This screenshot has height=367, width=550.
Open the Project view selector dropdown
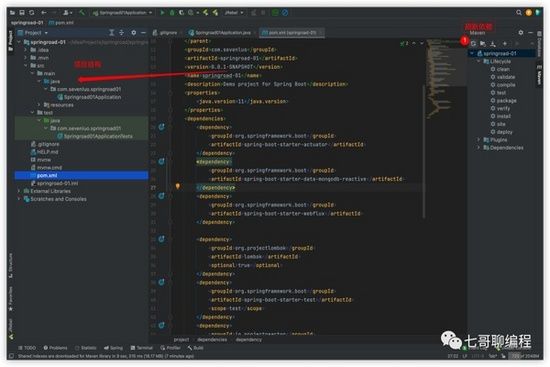click(33, 33)
